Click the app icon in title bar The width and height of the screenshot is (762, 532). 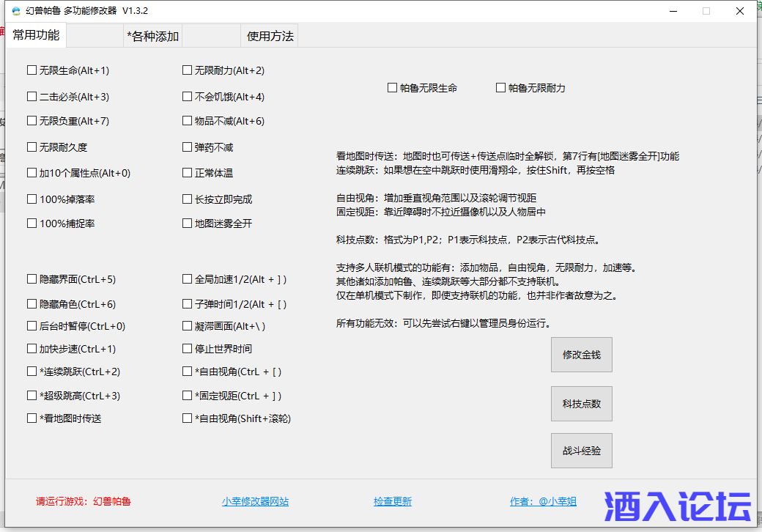[15, 11]
